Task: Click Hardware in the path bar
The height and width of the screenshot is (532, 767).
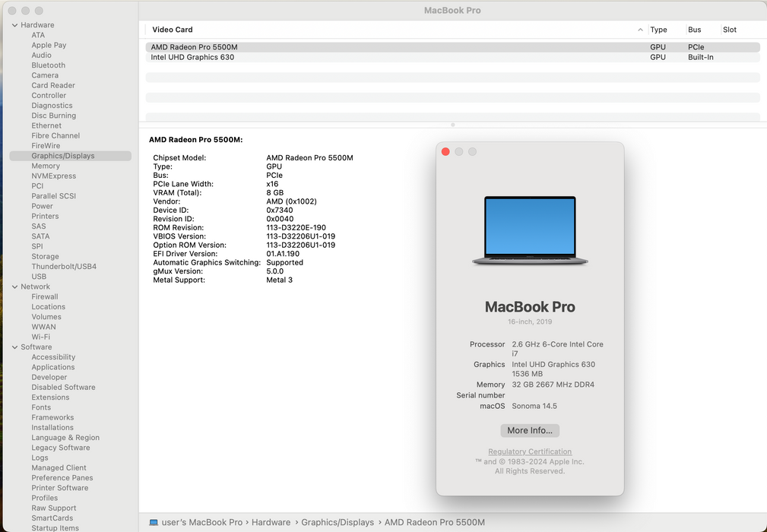Action: pos(271,522)
